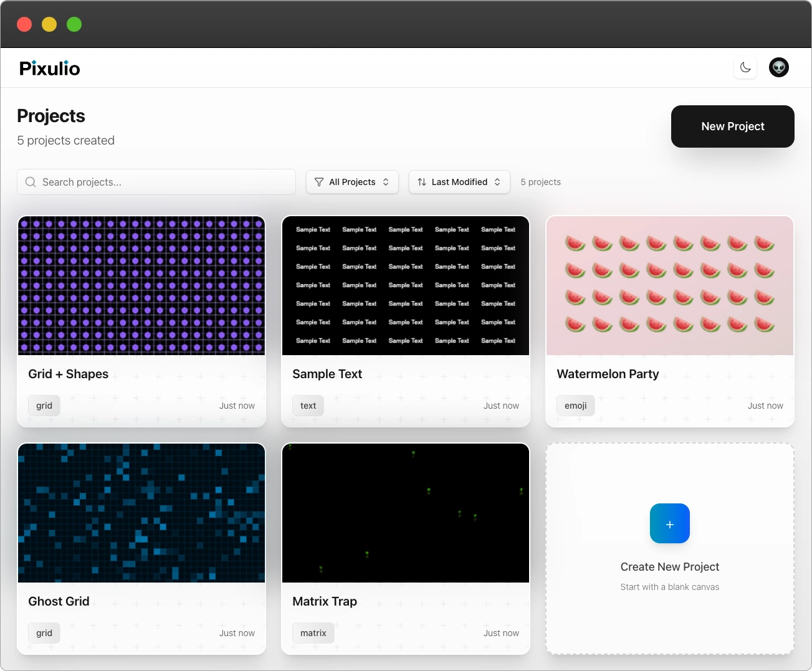Click the Pixulio logo

point(49,68)
